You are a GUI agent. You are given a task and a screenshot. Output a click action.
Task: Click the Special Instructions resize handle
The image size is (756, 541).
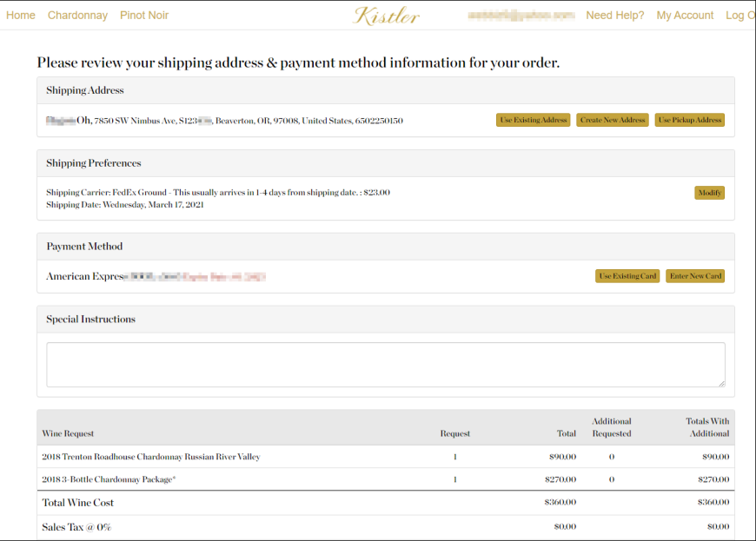pyautogui.click(x=722, y=384)
